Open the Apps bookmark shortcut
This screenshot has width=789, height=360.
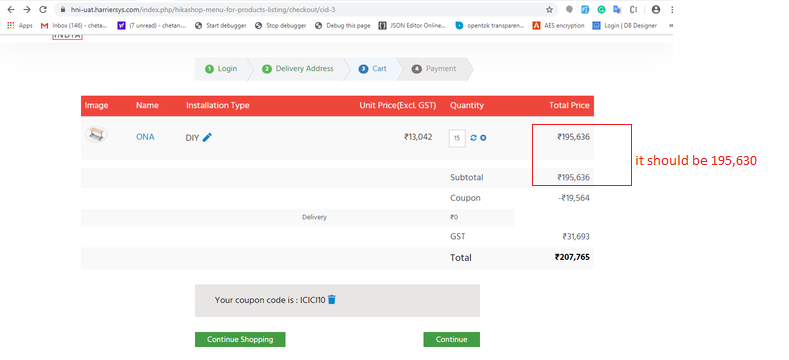[x=20, y=25]
